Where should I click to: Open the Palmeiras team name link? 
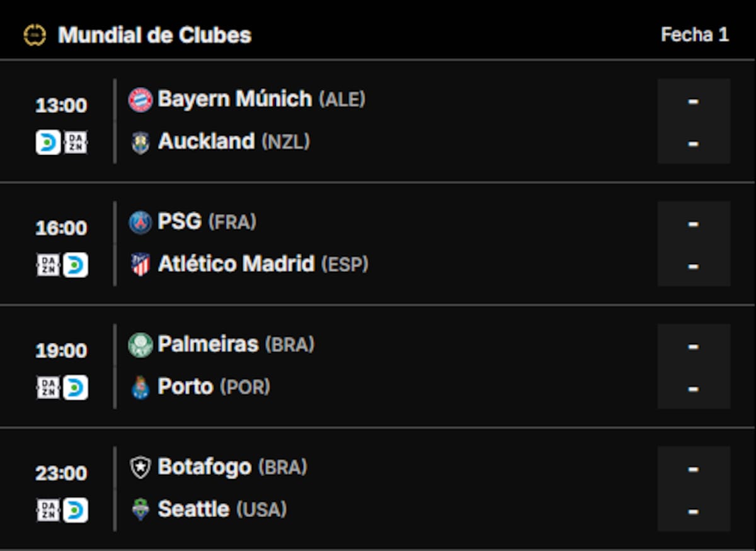(x=208, y=344)
